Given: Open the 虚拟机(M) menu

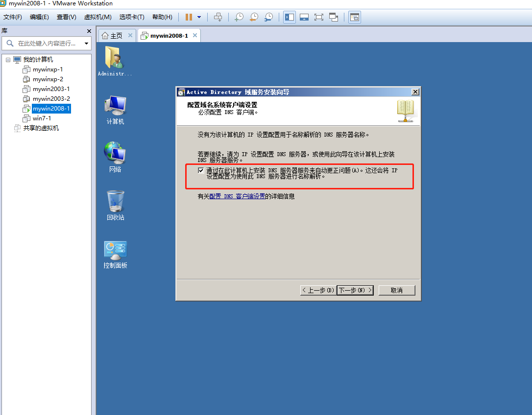Looking at the screenshot, I should pos(97,17).
